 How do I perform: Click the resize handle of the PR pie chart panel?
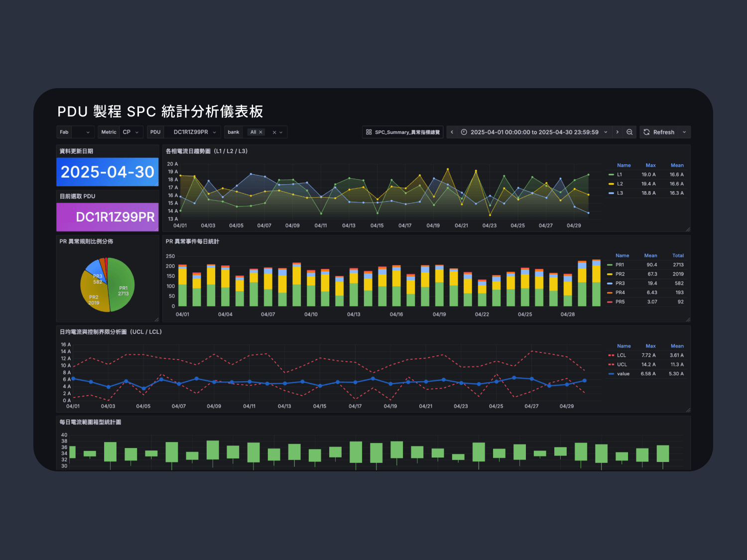pos(156,320)
